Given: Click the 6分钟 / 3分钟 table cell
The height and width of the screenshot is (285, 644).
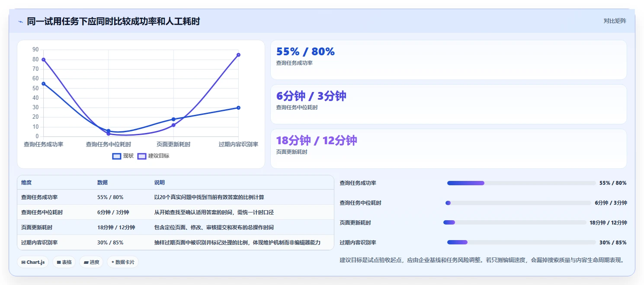Looking at the screenshot, I should 113,212.
